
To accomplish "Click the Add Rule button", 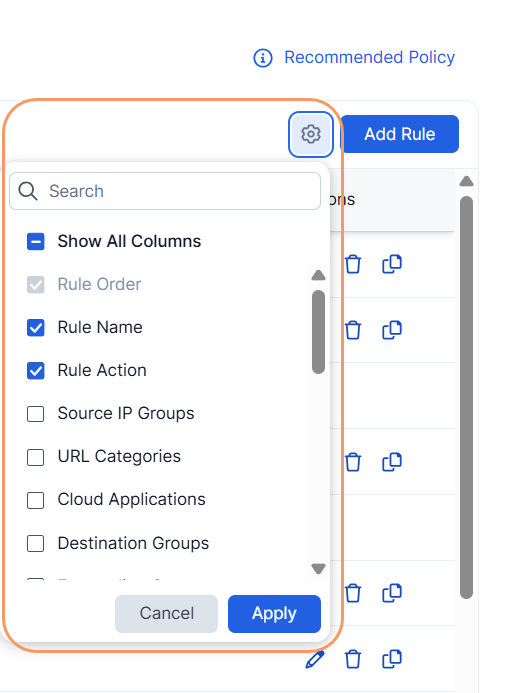I will pos(399,134).
